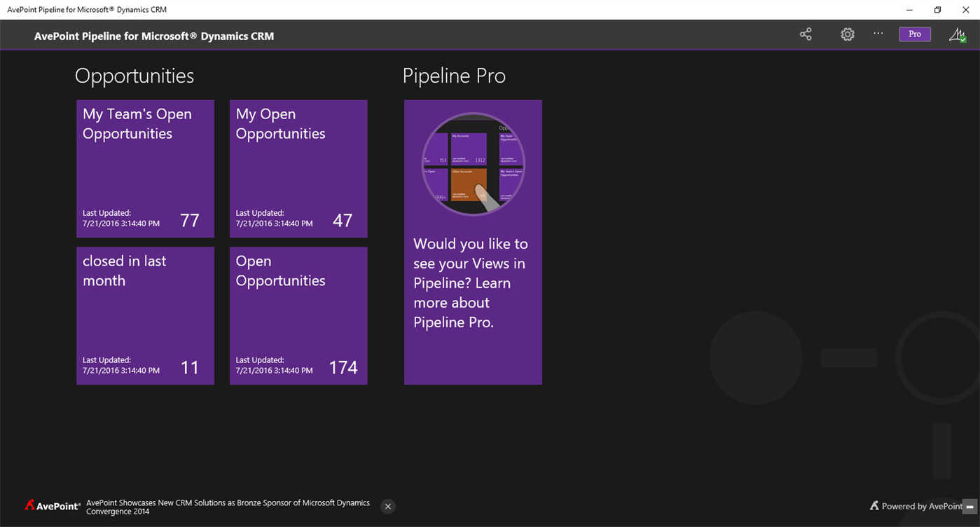Click the Pipeline Pro section heading
Viewport: 980px width, 527px height.
click(454, 76)
